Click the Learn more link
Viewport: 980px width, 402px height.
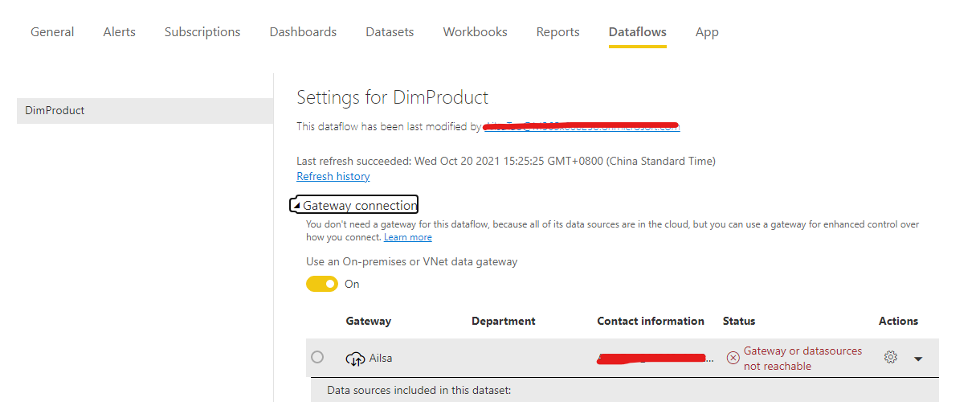(x=407, y=237)
